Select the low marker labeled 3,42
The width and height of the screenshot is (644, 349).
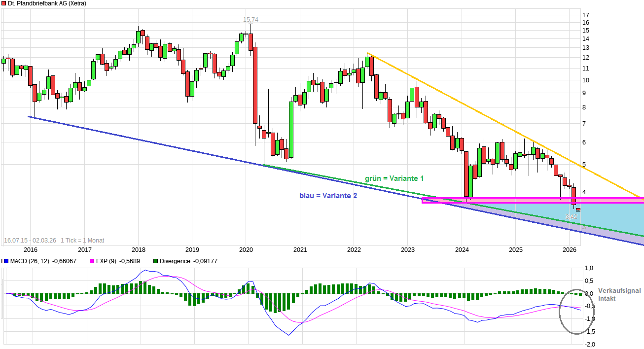point(572,216)
